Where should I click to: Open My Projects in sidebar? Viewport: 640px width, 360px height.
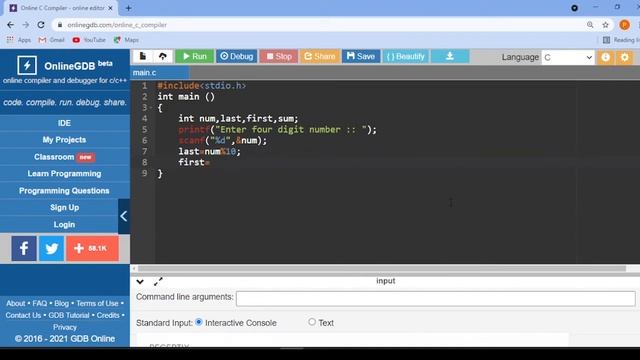click(64, 140)
